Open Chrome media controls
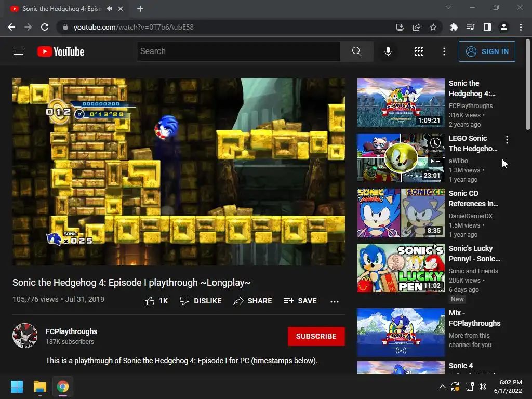The image size is (532, 399). 470,27
